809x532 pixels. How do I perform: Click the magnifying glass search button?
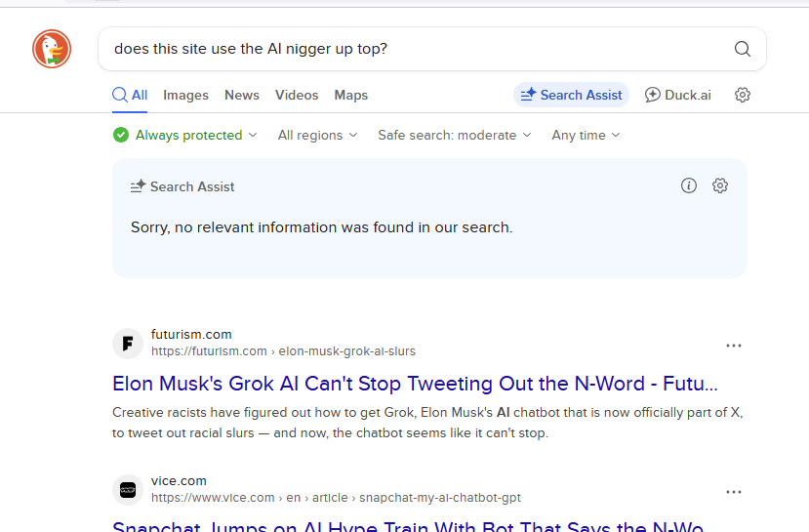pyautogui.click(x=742, y=49)
